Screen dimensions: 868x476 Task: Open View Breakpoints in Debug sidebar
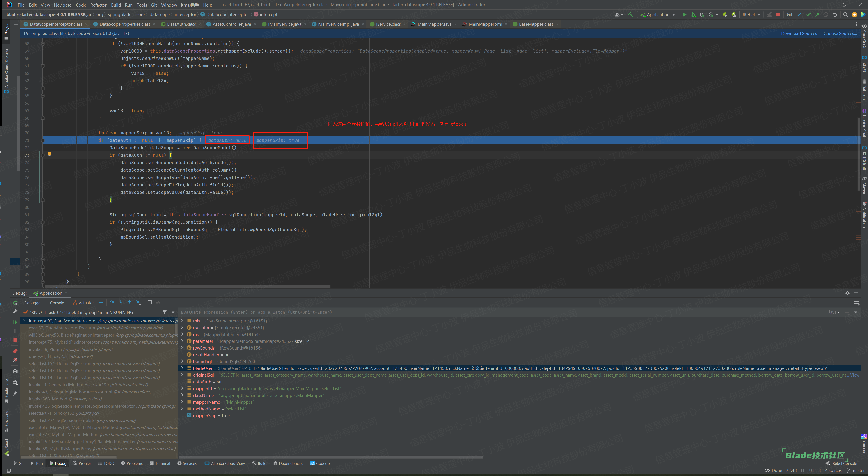point(15,351)
